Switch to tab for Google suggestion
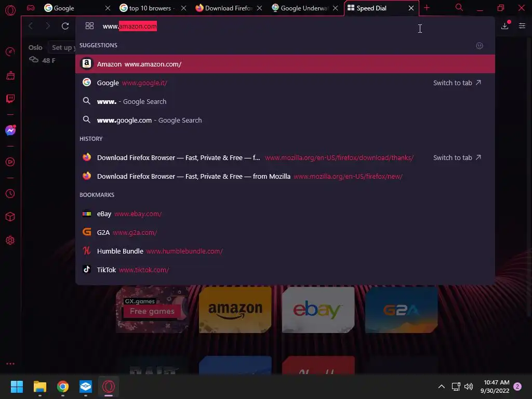 pyautogui.click(x=457, y=83)
